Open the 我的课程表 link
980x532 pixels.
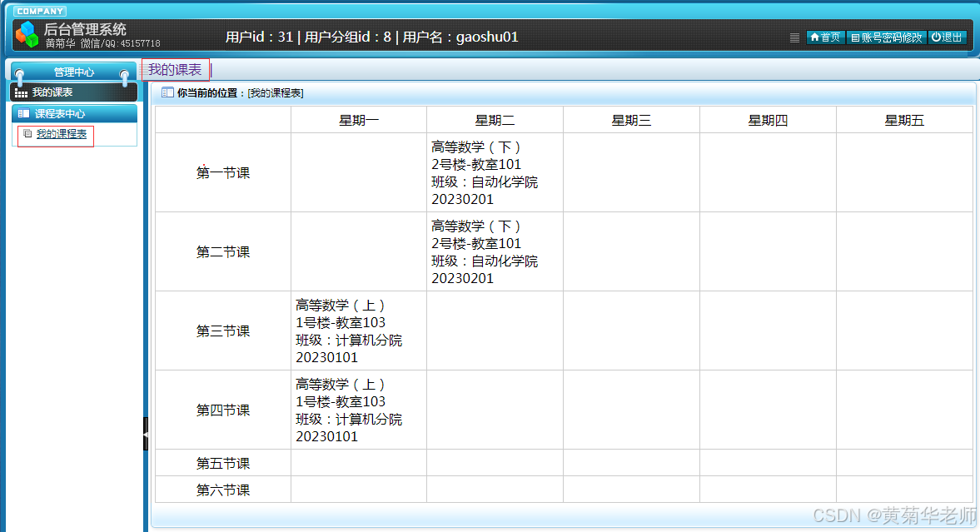[62, 134]
